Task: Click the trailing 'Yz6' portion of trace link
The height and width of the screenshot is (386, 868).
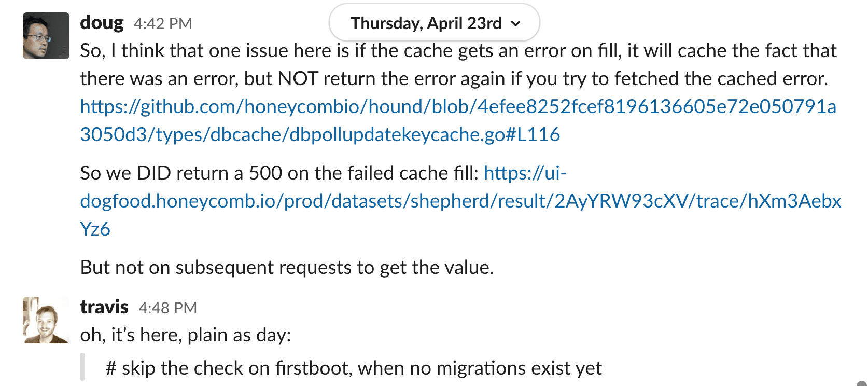Action: tap(95, 229)
